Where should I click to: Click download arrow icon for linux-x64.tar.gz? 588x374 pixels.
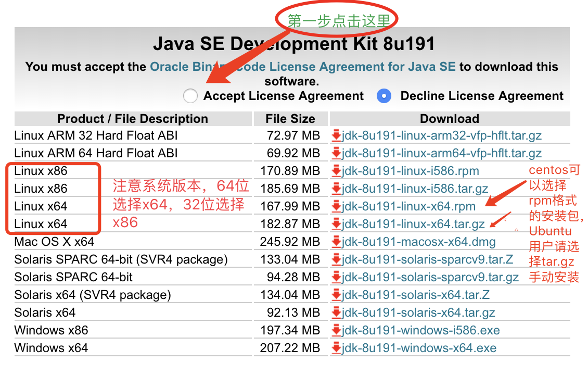(336, 223)
